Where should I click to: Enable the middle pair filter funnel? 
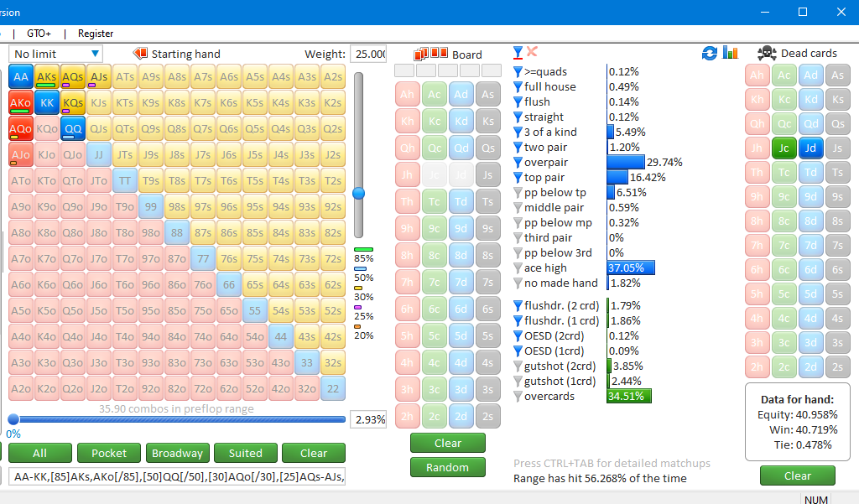(x=518, y=208)
